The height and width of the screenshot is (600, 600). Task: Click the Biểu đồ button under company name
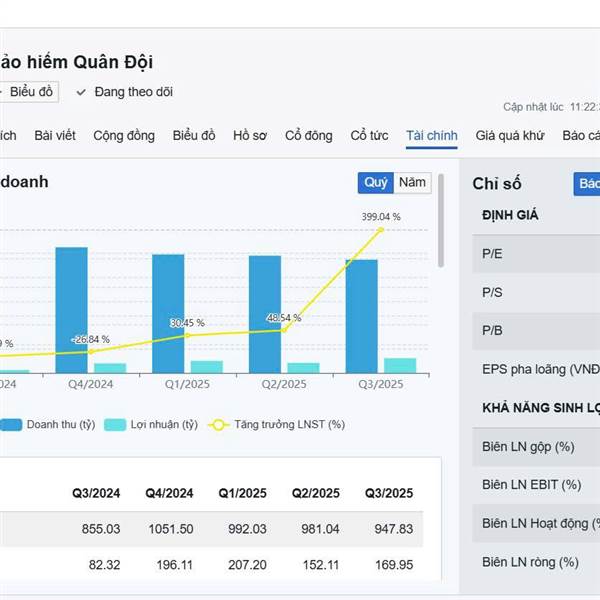click(x=30, y=92)
